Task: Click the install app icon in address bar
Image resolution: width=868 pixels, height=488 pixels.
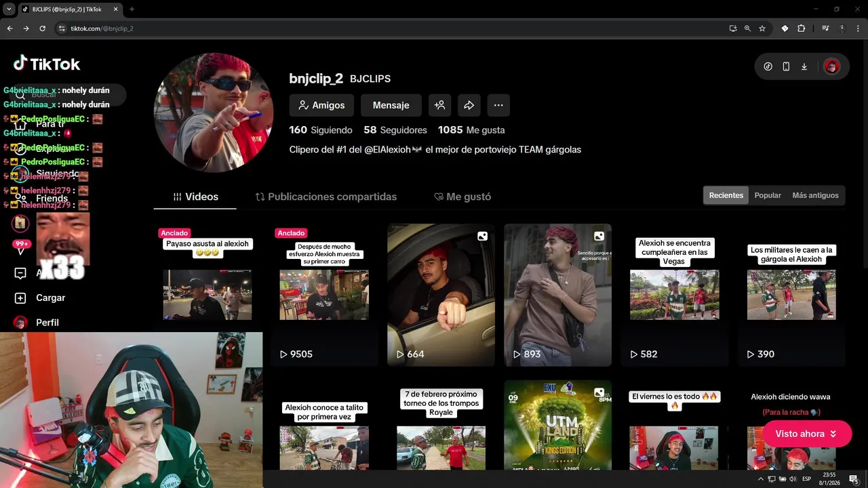Action: pos(732,28)
